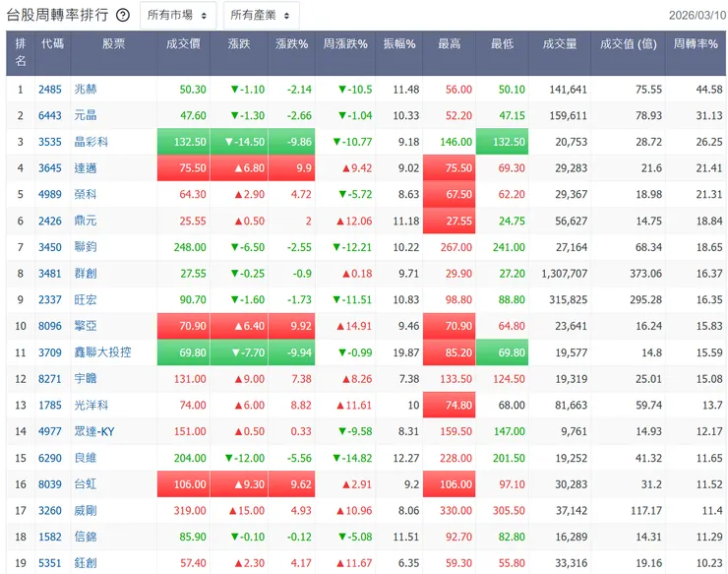Select 群創 volume value 1,307,707
The width and height of the screenshot is (728, 574).
[x=564, y=274]
